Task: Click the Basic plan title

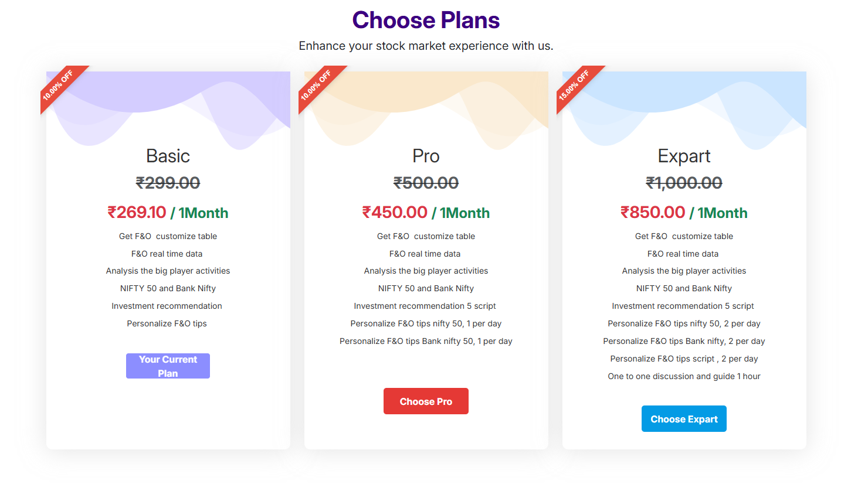Action: tap(168, 156)
